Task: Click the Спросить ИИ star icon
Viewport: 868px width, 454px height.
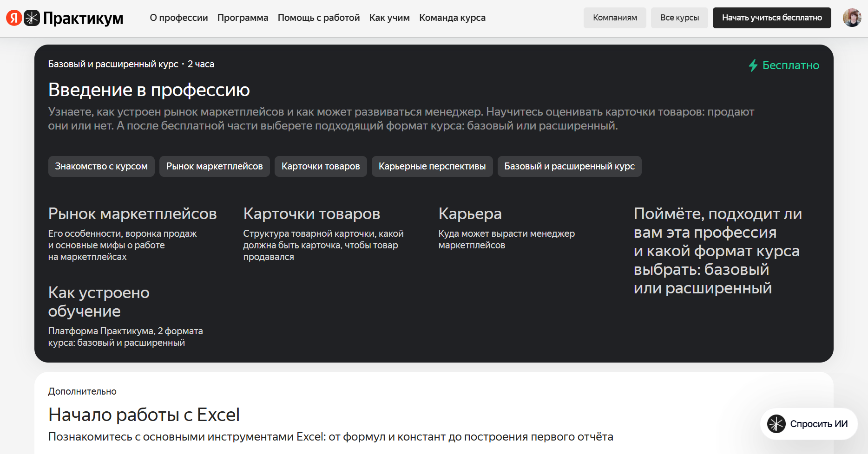Action: click(776, 424)
